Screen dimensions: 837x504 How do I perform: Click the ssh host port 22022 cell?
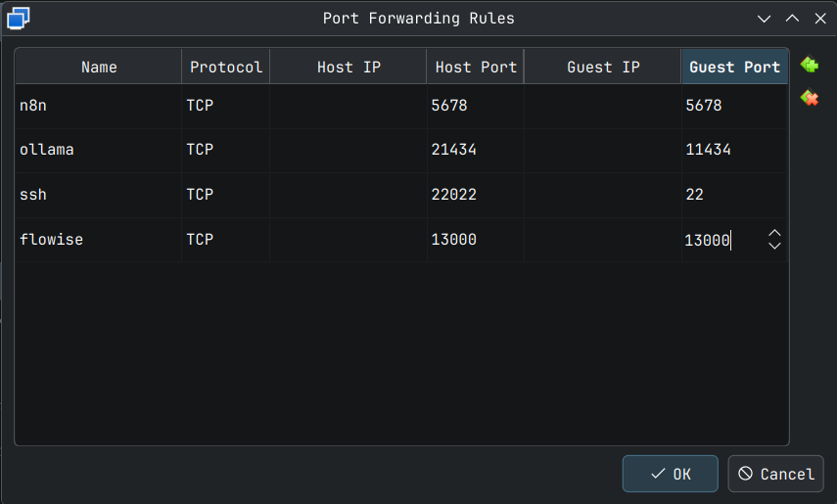click(475, 195)
